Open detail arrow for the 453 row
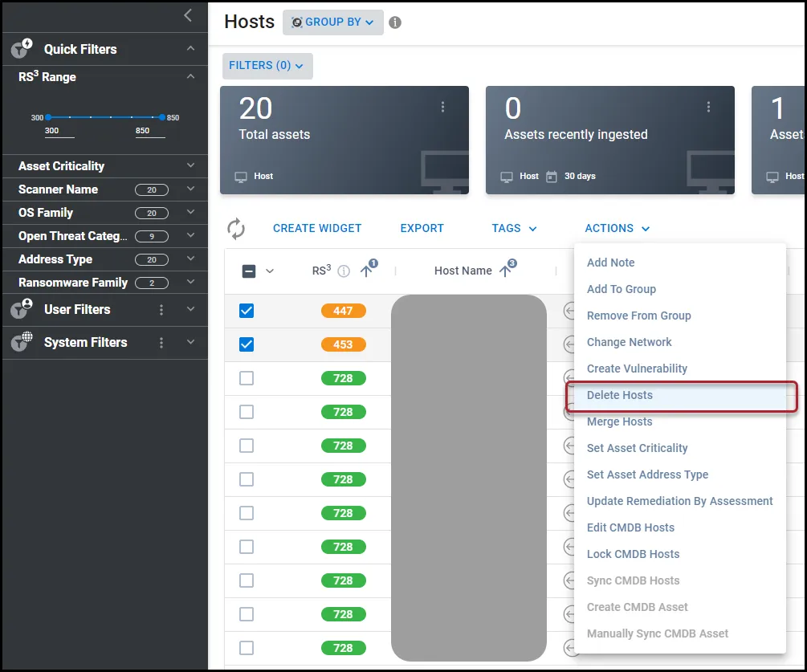This screenshot has height=672, width=807. [x=569, y=344]
